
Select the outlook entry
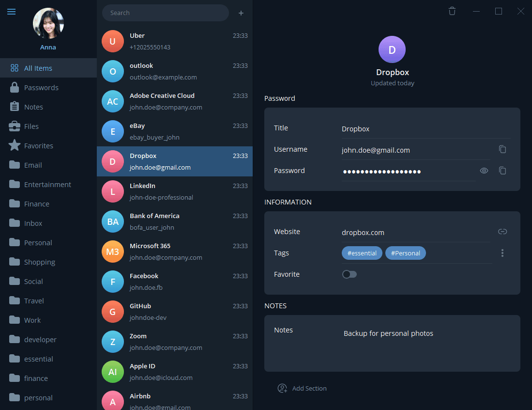click(x=175, y=71)
